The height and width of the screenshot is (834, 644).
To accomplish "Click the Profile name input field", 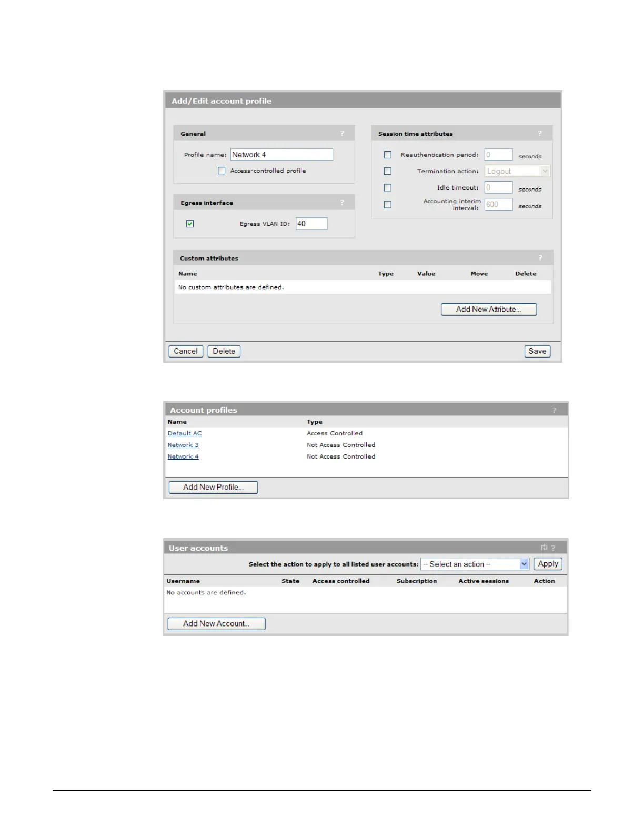I will 281,154.
